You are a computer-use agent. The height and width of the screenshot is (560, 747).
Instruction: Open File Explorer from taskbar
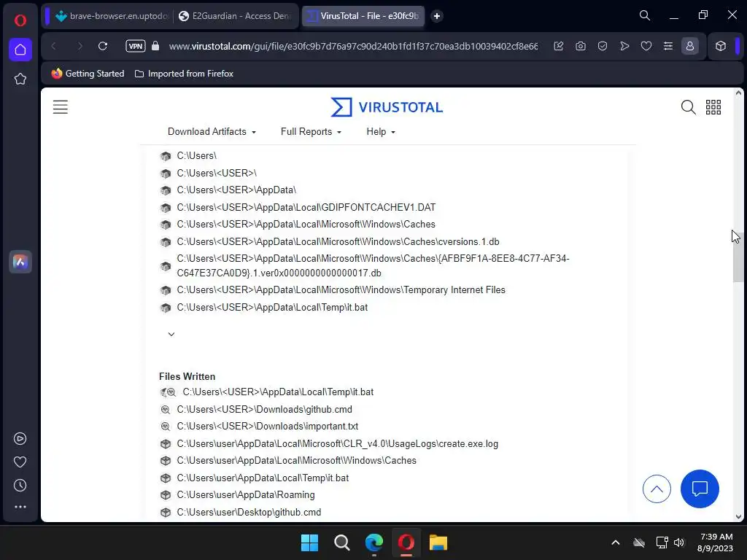pos(438,542)
